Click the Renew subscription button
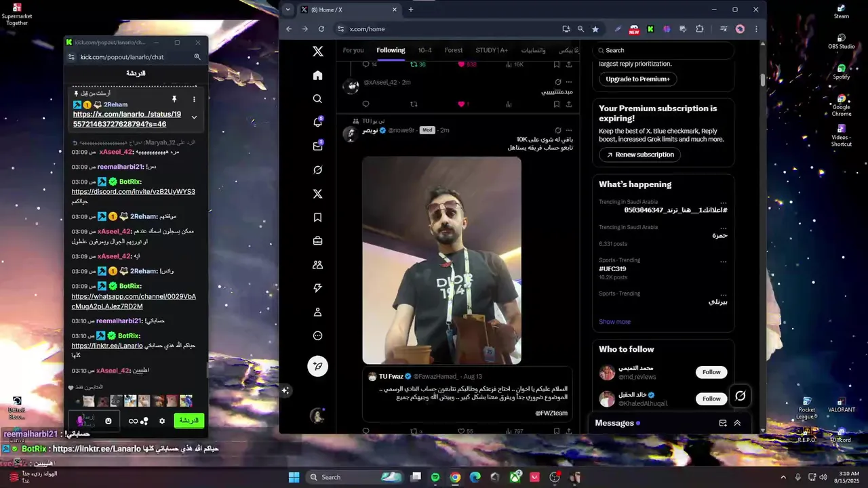Viewport: 868px width, 488px height. 639,155
